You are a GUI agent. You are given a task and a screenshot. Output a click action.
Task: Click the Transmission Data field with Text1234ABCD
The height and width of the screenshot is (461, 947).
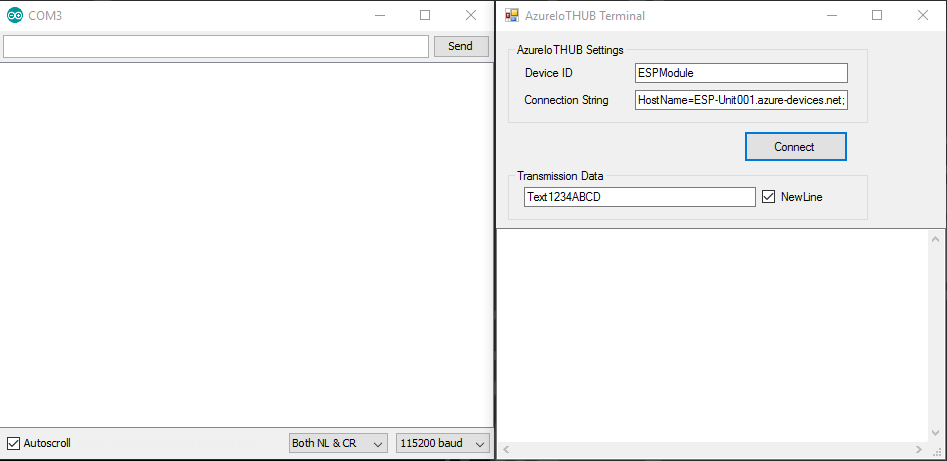[x=640, y=196]
